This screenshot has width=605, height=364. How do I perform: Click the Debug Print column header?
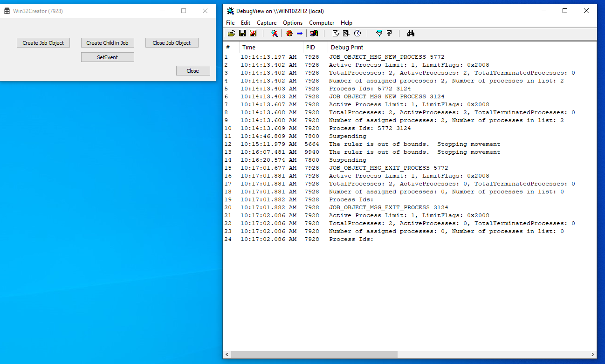(x=461, y=47)
